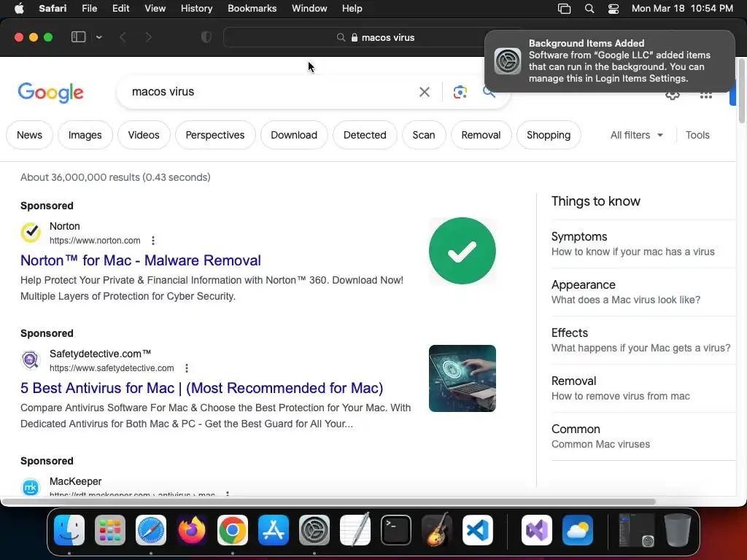Expand Removal in Things to know
Screen dimensions: 747x560
643,388
